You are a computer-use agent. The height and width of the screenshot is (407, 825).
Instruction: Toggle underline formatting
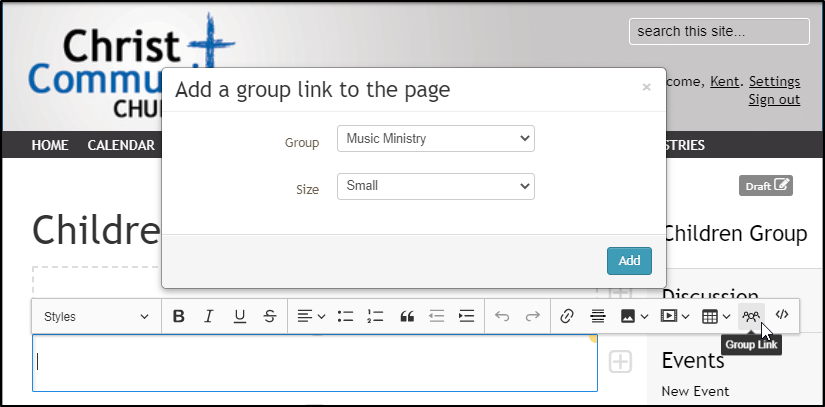240,316
